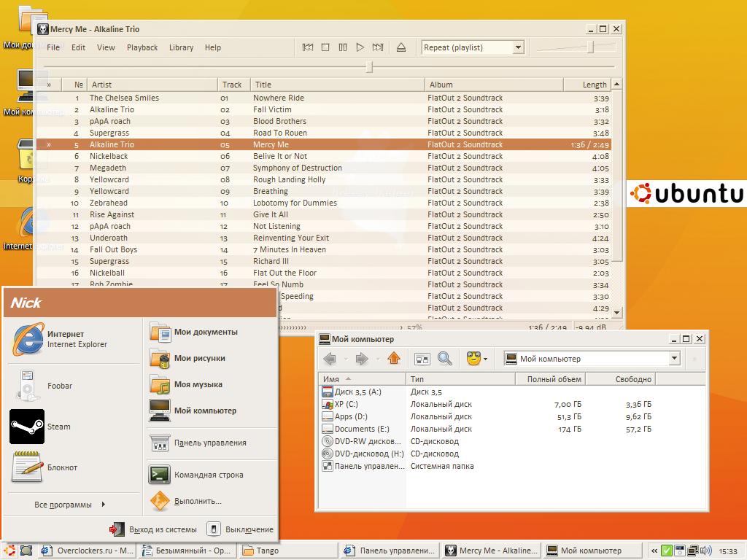The height and width of the screenshot is (560, 747).
Task: Open the Edit menu in player
Action: pos(78,47)
